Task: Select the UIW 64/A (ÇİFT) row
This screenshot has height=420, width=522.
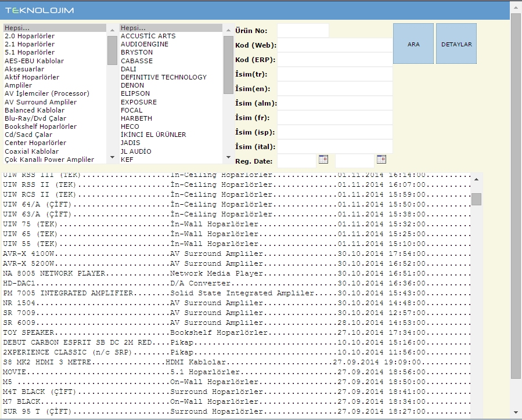Action: click(236, 204)
